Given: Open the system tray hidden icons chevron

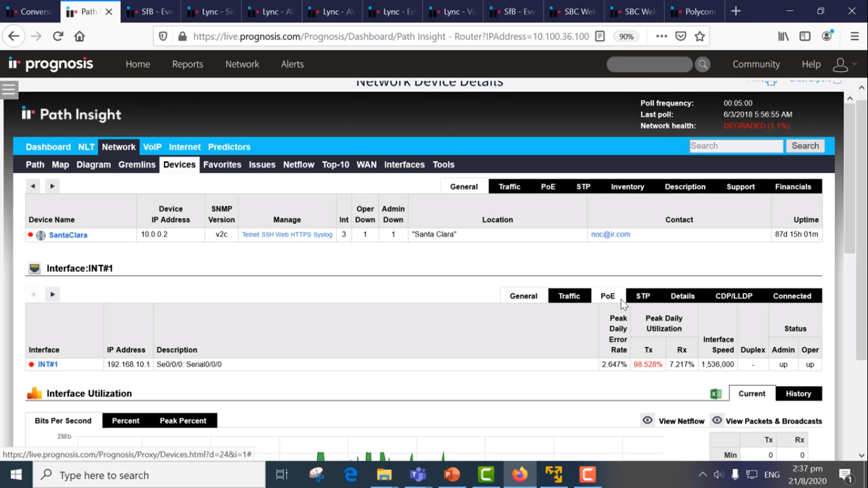Looking at the screenshot, I should [x=702, y=475].
